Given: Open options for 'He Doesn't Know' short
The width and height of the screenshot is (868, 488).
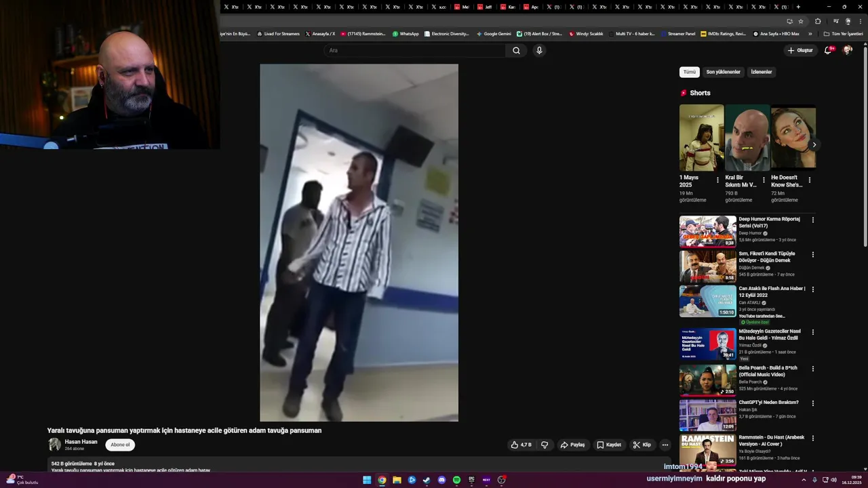Looking at the screenshot, I should pyautogui.click(x=809, y=180).
